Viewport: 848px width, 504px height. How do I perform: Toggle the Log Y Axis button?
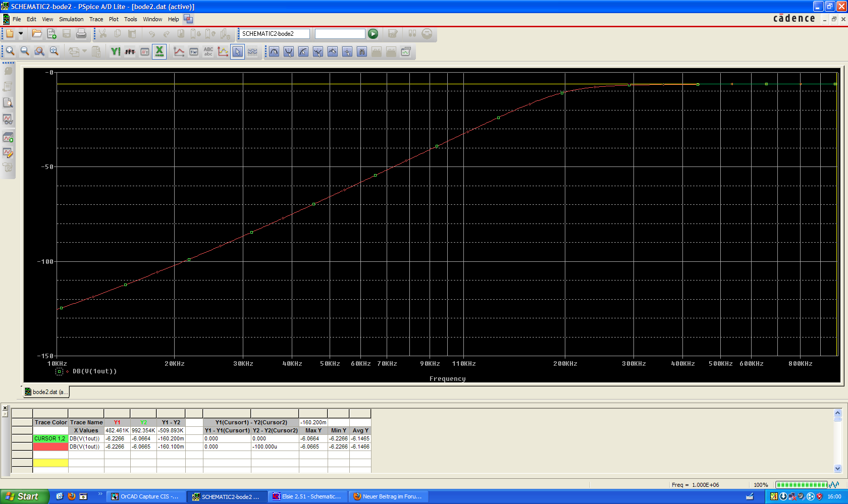tap(116, 52)
